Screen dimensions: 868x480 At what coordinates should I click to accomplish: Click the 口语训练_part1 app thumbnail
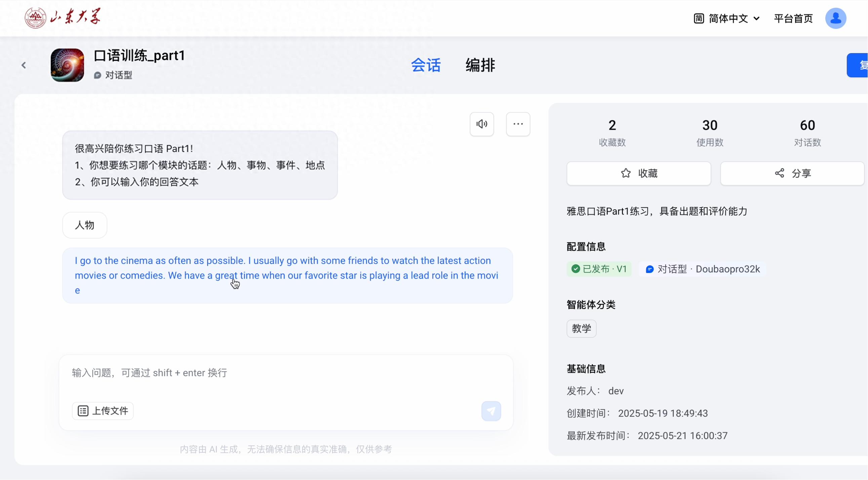(67, 65)
